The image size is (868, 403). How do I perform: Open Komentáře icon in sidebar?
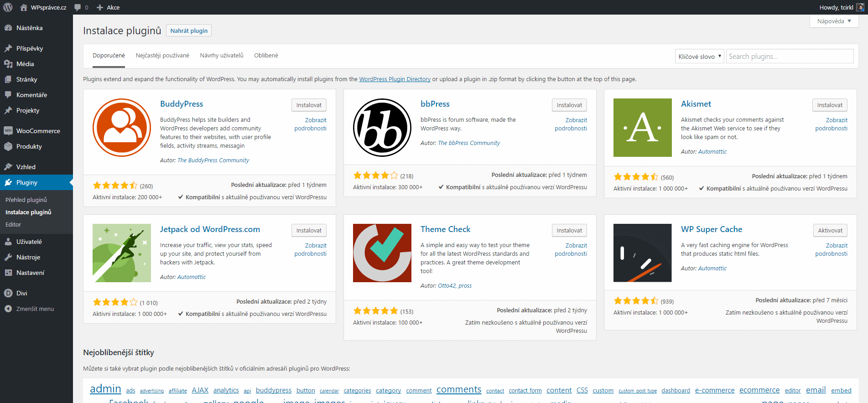click(8, 95)
